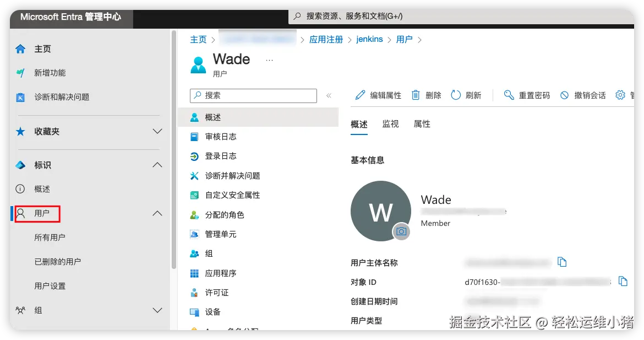
Task: Copy the 用户主体名称 value
Action: point(562,262)
